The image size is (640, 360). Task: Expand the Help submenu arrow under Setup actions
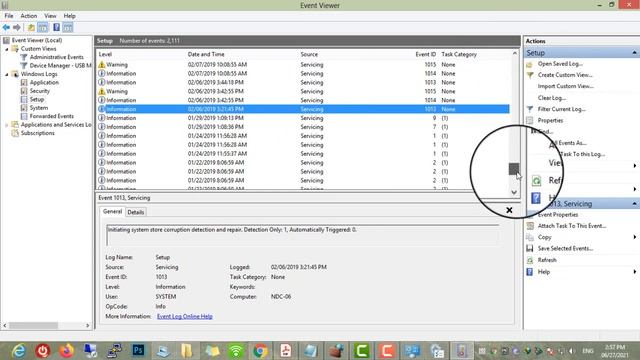(635, 189)
